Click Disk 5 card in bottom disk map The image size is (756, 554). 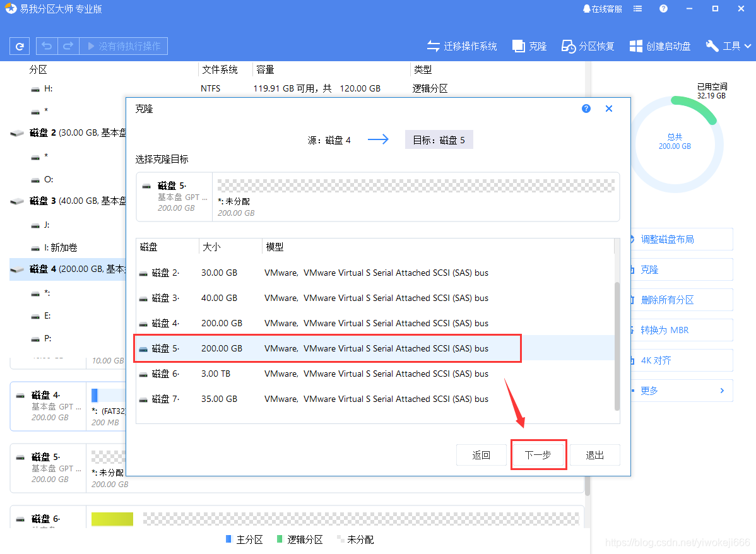coord(48,468)
